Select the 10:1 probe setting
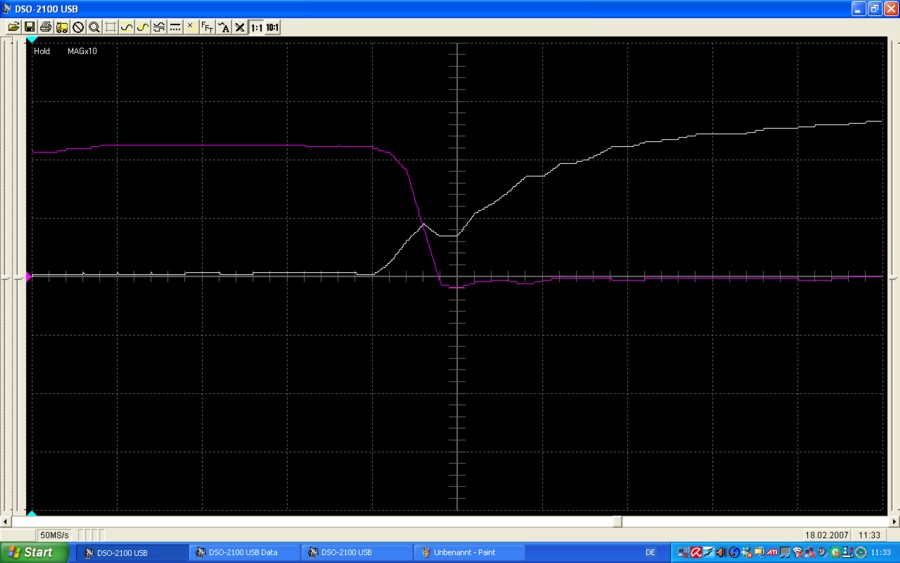 pos(272,27)
